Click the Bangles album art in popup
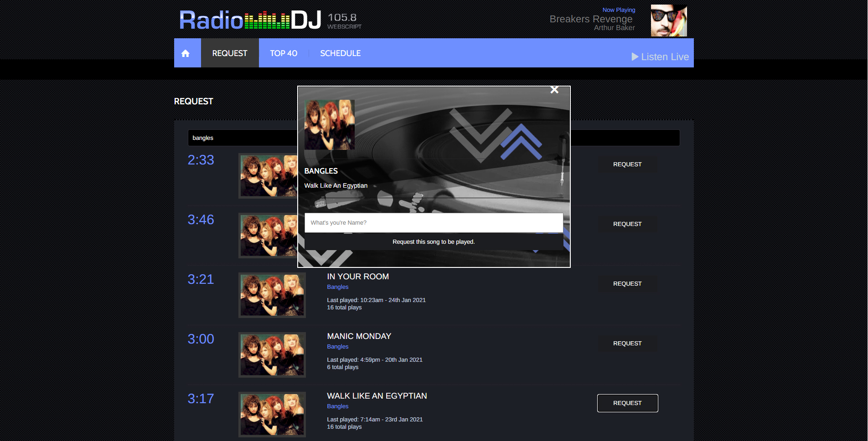Viewport: 868px width, 441px height. (329, 125)
